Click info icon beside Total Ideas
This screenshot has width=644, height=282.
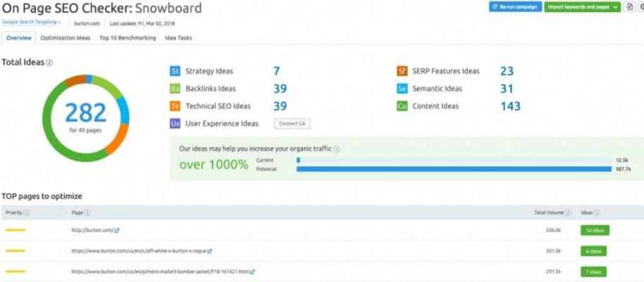tap(49, 63)
